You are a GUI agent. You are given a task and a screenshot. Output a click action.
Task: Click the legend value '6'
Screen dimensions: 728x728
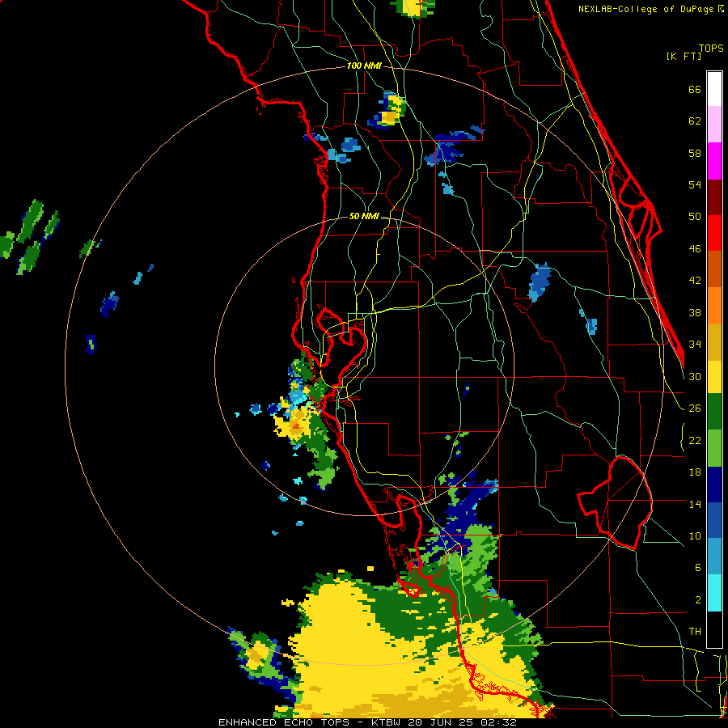(x=698, y=568)
